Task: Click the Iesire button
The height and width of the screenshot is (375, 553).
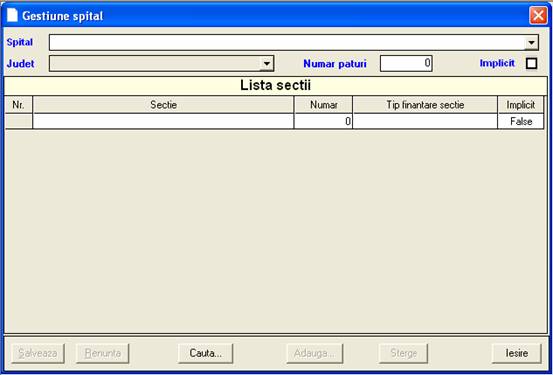Action: (x=517, y=353)
